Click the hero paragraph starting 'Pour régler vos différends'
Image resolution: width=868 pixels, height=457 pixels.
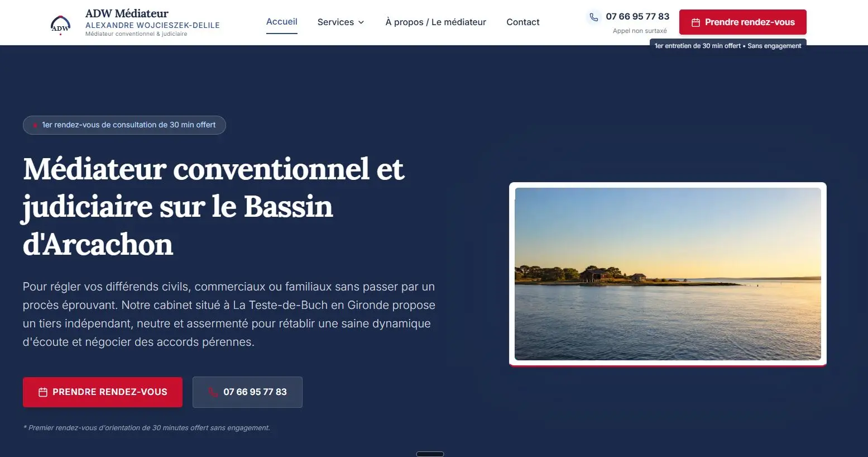coord(229,314)
